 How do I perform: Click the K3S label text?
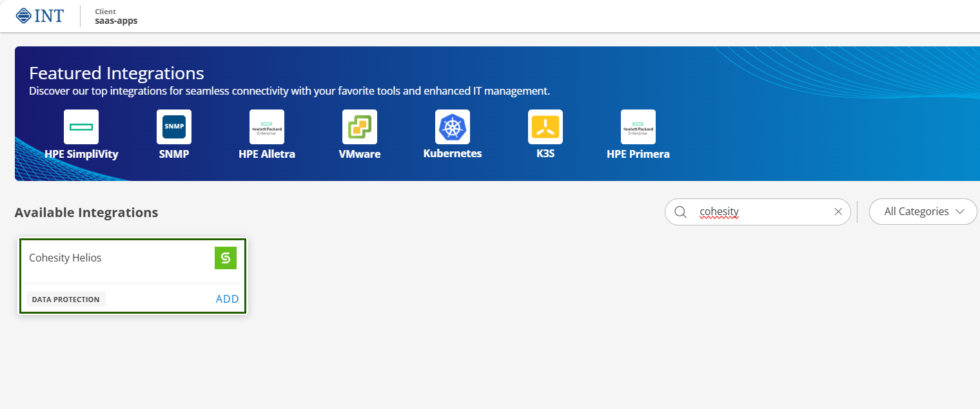(x=545, y=155)
